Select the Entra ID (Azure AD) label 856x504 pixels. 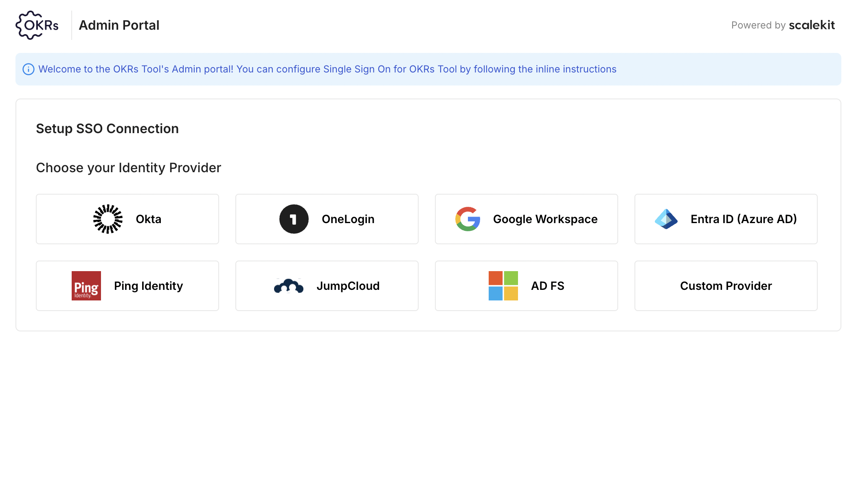click(744, 219)
